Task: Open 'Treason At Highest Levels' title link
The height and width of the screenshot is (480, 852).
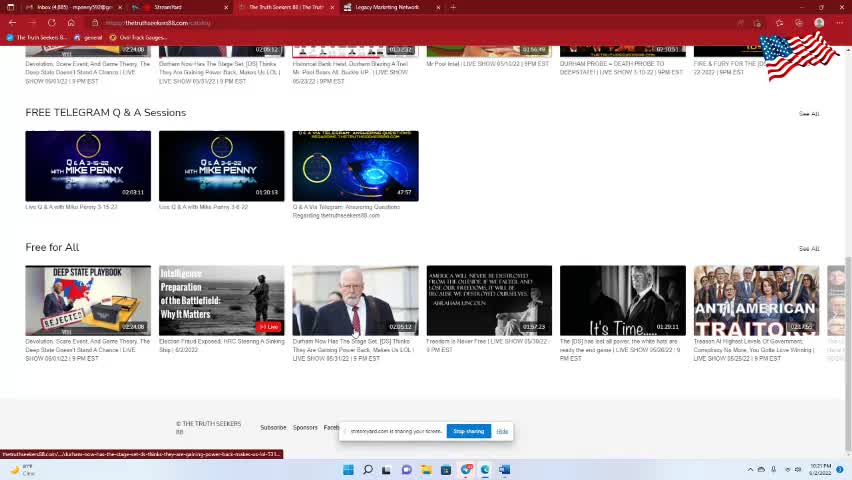Action: point(754,350)
